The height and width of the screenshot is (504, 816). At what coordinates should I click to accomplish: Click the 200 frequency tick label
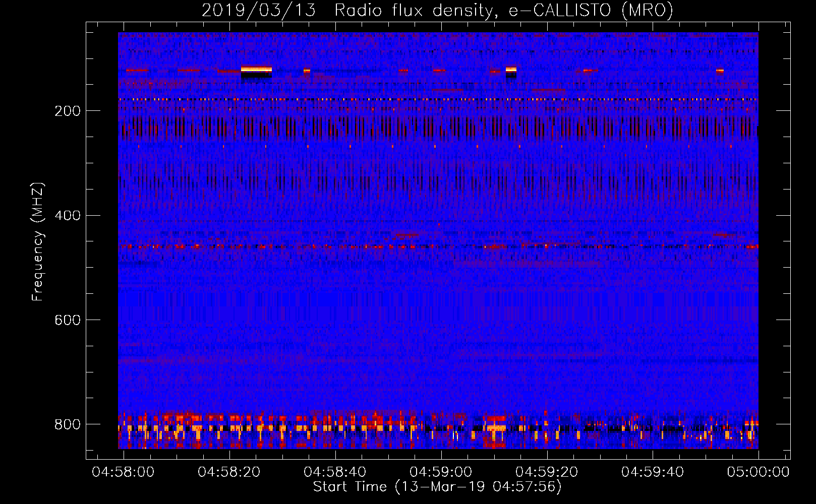coord(67,111)
